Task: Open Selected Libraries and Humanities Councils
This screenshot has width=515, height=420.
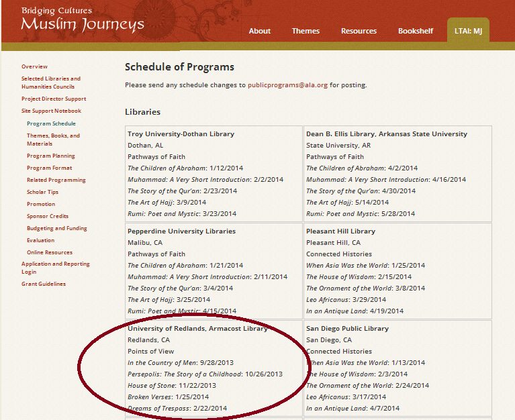Action: pos(51,83)
